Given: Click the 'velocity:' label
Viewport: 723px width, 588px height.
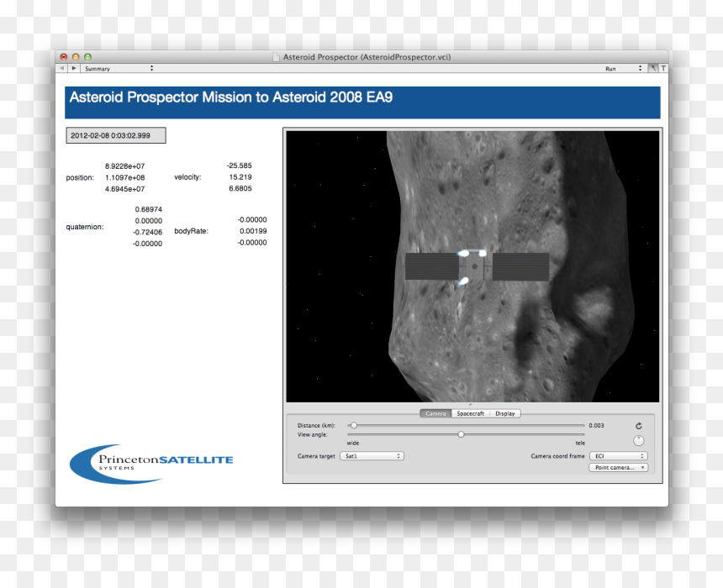Looking at the screenshot, I should click(x=187, y=177).
